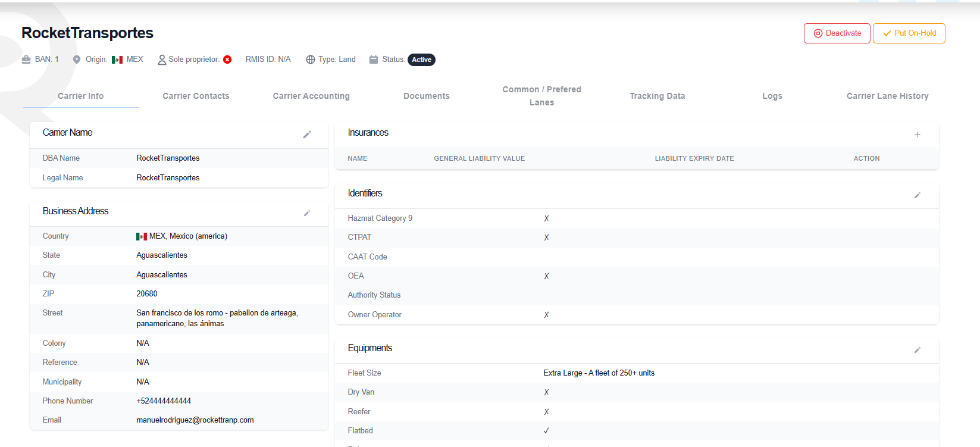The width and height of the screenshot is (980, 447).
Task: Open Common / Prefered Lanes tab
Action: coord(542,96)
